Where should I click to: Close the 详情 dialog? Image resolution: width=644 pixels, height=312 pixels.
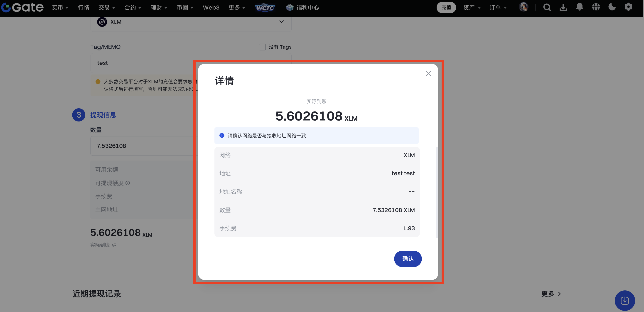point(428,74)
